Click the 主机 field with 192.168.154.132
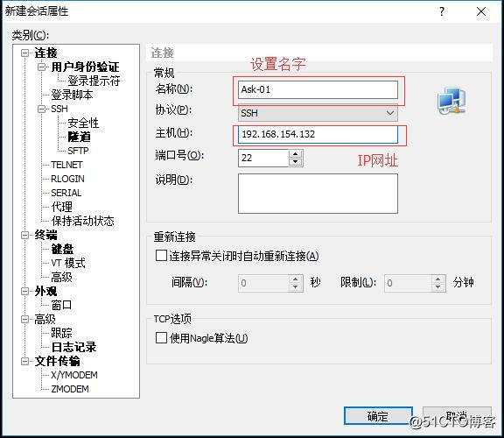 coord(318,134)
